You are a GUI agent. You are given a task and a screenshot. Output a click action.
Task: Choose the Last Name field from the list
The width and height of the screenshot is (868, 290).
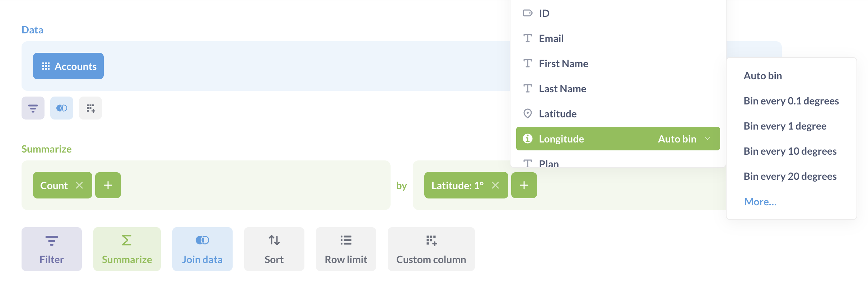pyautogui.click(x=562, y=88)
